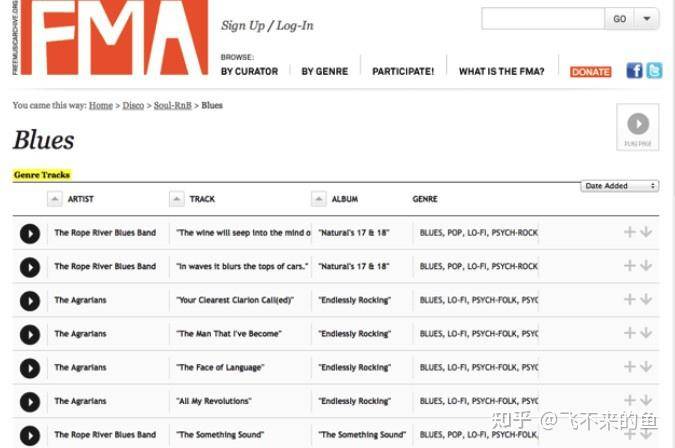The width and height of the screenshot is (675, 448).
Task: Play "The Something Sound" track
Action: point(30,436)
